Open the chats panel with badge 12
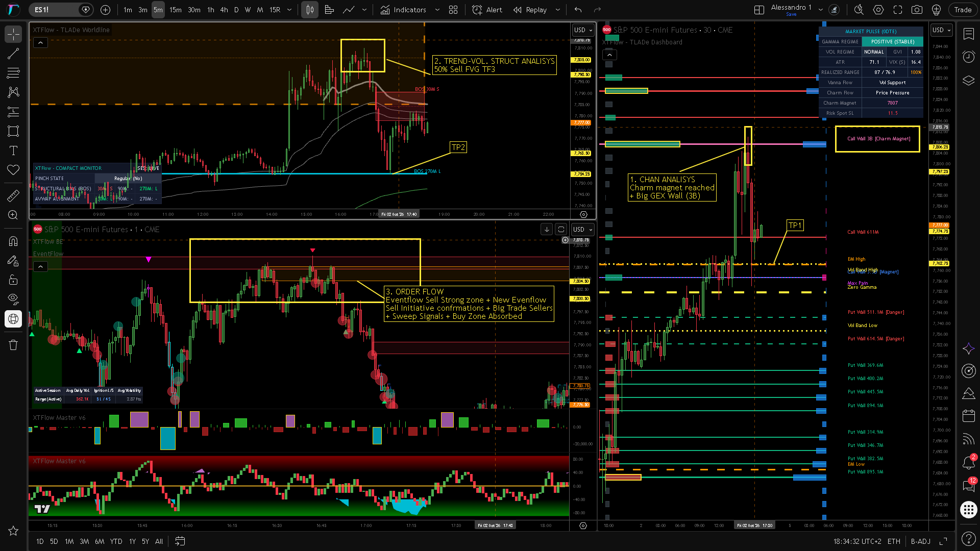The width and height of the screenshot is (980, 551). pyautogui.click(x=968, y=485)
